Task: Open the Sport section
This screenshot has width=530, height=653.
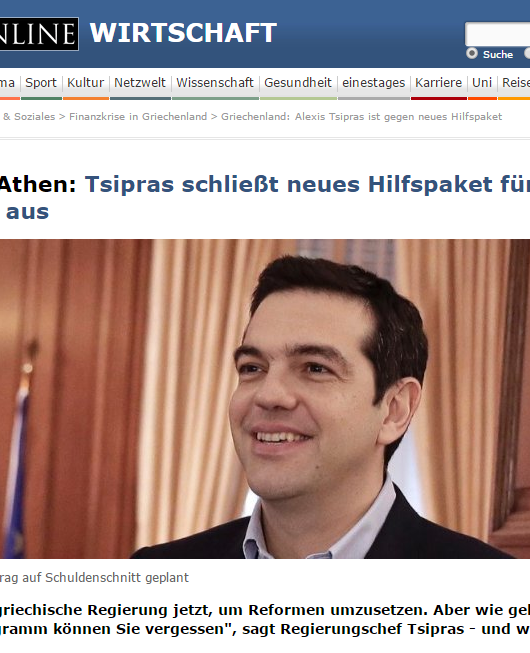Action: click(41, 82)
